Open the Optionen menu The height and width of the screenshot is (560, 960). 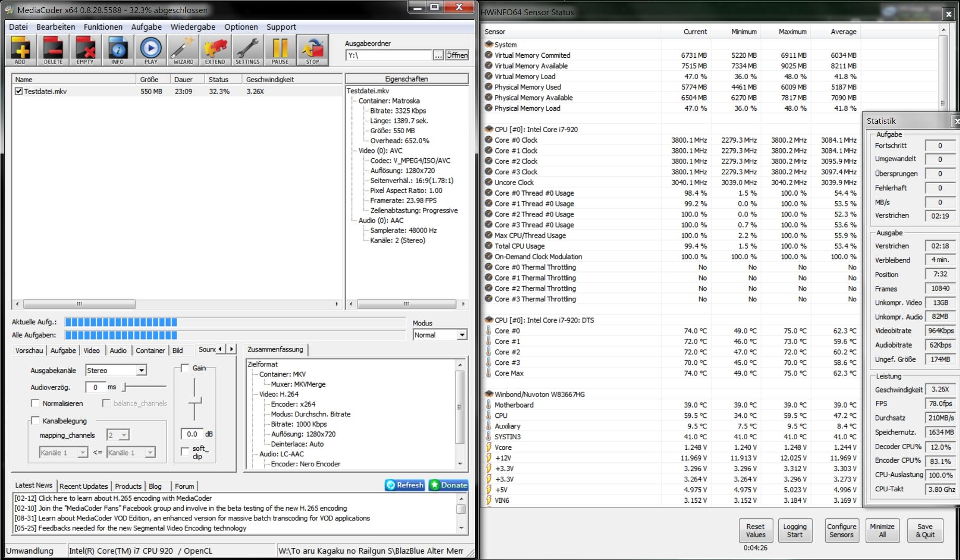pyautogui.click(x=241, y=27)
